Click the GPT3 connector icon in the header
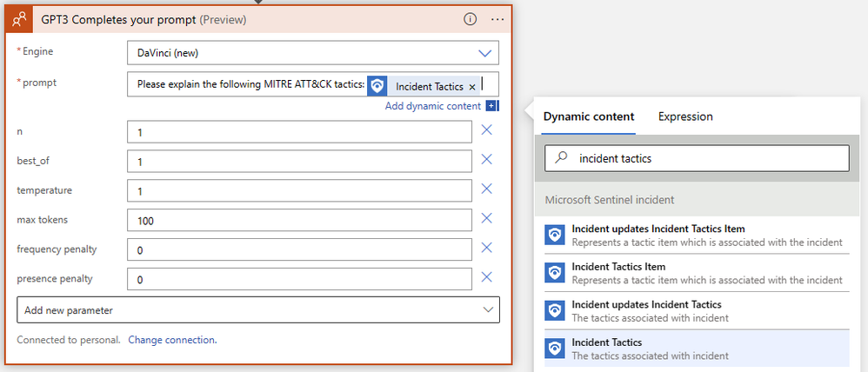Screen dimensions: 868x372 21,18
